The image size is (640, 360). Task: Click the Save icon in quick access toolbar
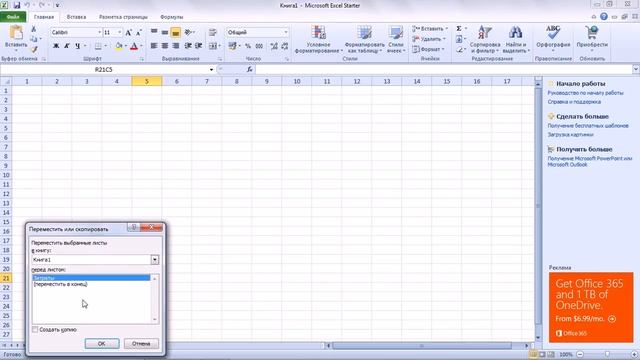[x=17, y=5]
